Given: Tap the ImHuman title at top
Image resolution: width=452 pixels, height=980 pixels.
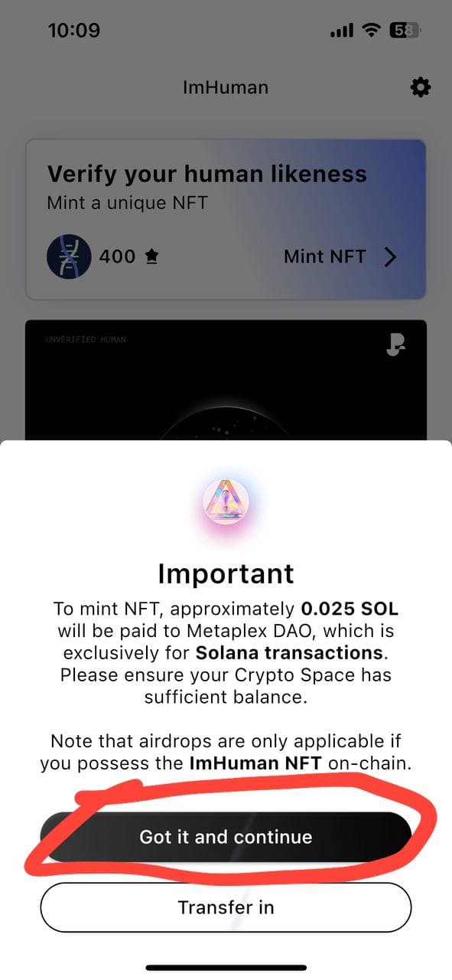Looking at the screenshot, I should [x=226, y=87].
